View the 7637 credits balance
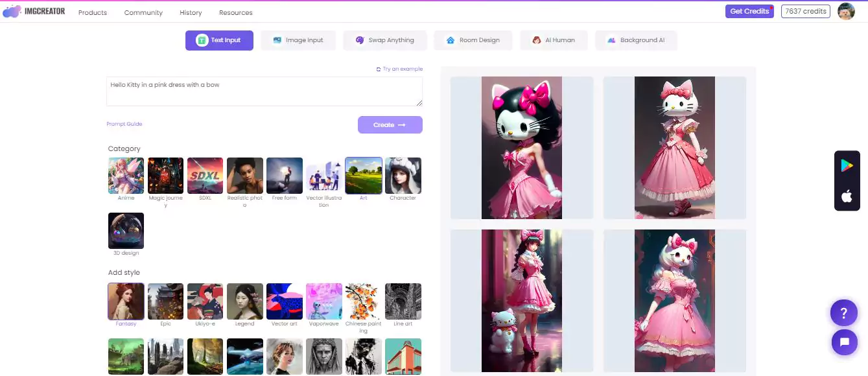The image size is (868, 376). pyautogui.click(x=806, y=11)
